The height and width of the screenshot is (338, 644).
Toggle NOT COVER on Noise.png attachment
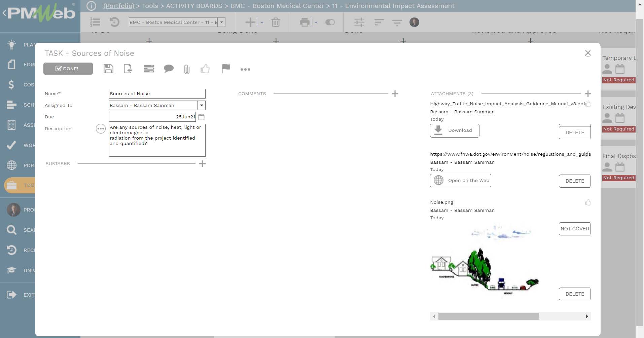tap(574, 229)
